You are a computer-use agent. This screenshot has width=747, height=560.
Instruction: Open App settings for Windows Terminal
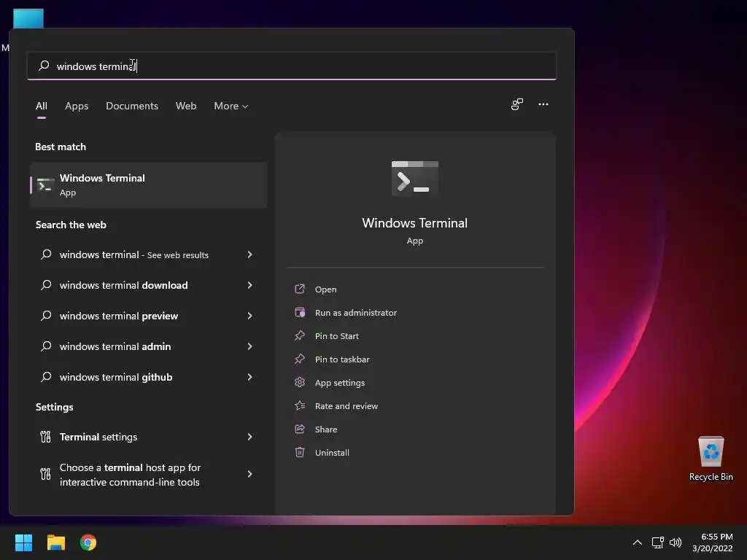coord(340,383)
